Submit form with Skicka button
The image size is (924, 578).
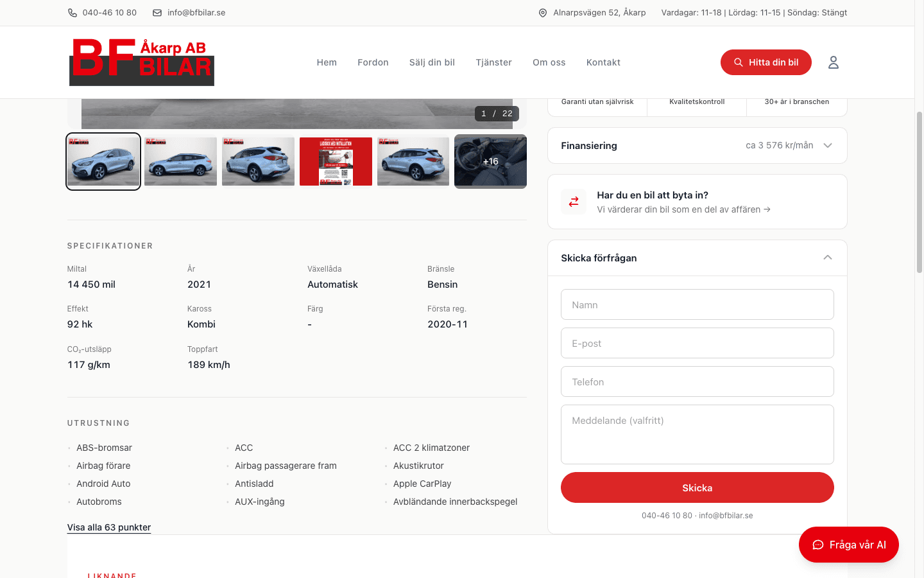point(697,487)
